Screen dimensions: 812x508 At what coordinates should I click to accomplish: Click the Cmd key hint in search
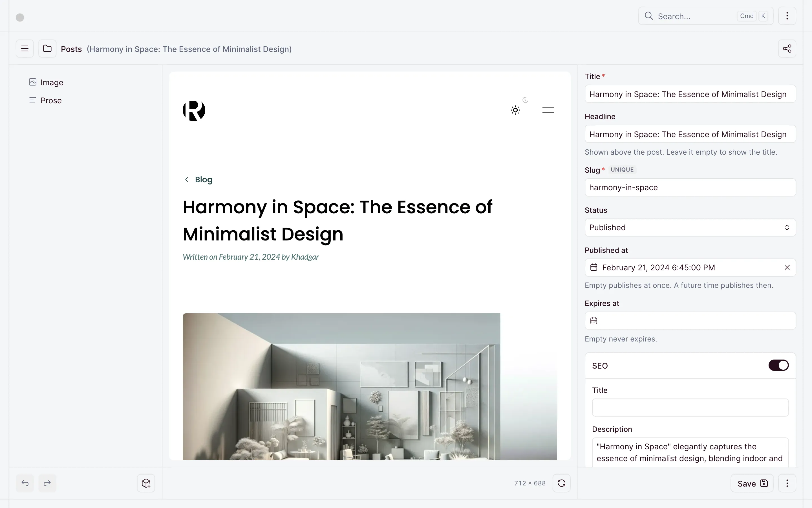pos(747,16)
